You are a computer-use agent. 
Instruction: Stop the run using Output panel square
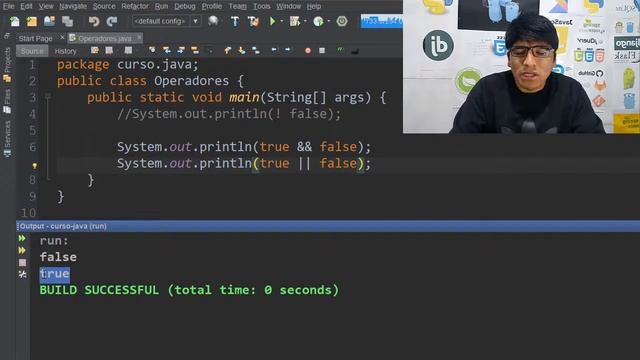(x=22, y=262)
